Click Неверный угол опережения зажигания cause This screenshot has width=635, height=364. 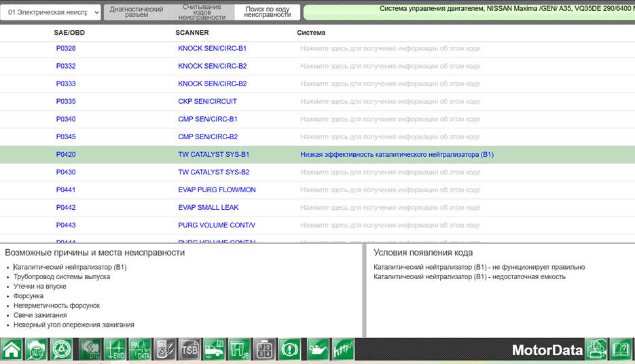(x=74, y=325)
